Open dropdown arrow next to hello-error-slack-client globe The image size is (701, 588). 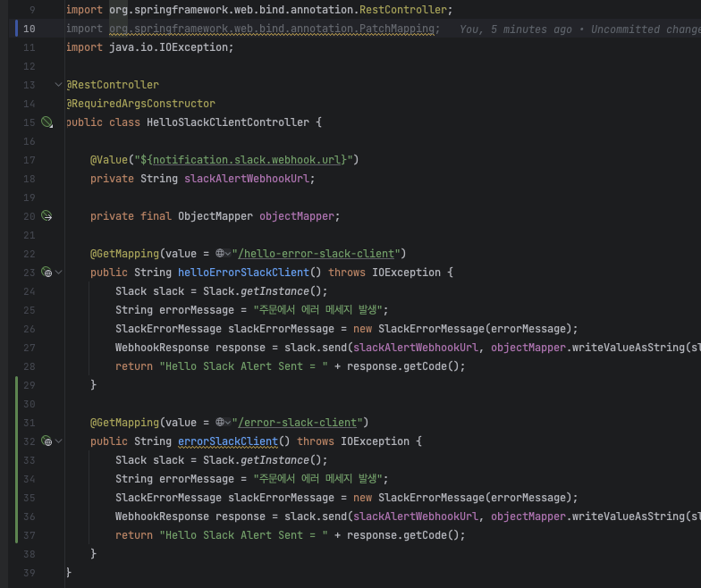(228, 254)
